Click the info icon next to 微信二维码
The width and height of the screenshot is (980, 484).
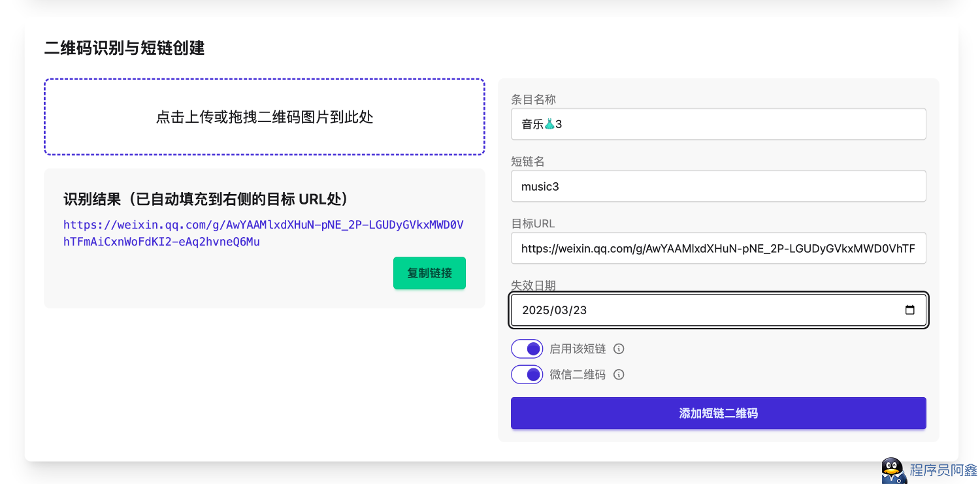[x=619, y=375]
